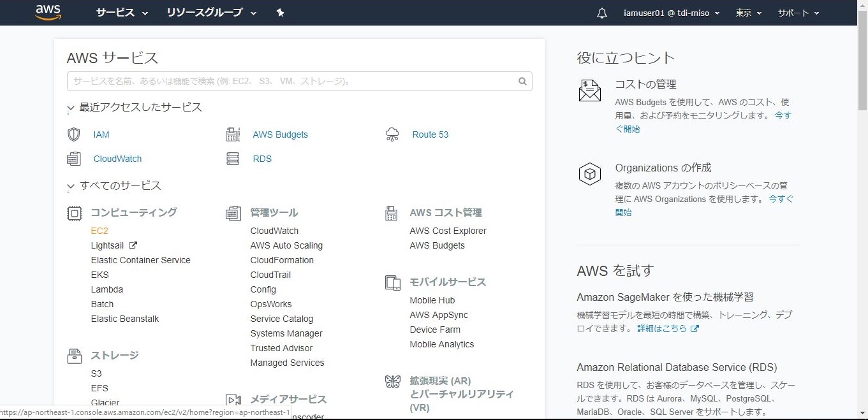Open the iamuser01 account dropdown
Screen dimensions: 868x420
tap(671, 13)
